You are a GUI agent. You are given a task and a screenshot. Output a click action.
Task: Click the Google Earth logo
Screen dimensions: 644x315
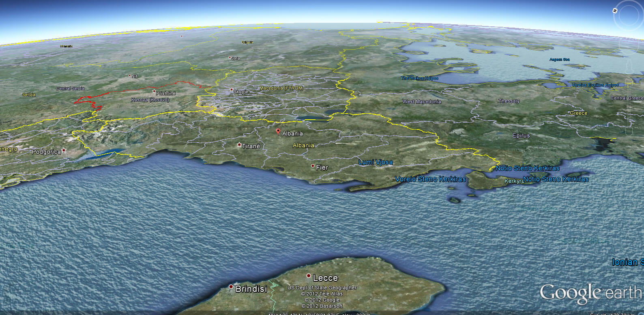click(590, 293)
